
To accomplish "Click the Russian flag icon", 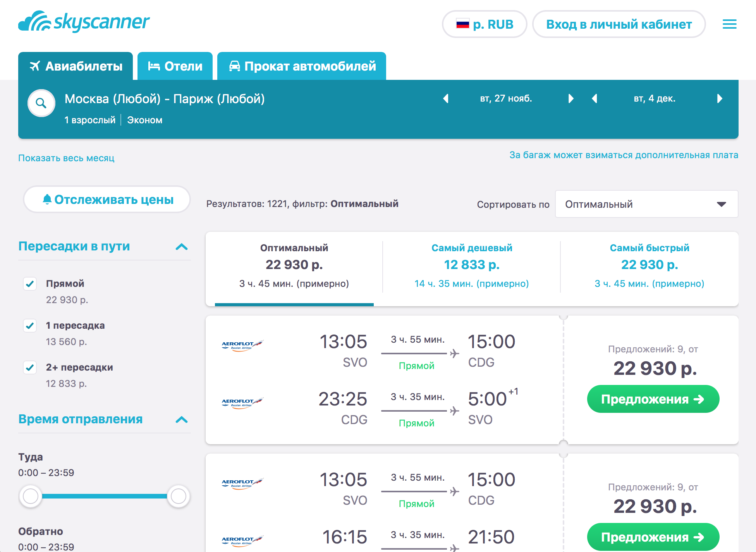I will 462,24.
